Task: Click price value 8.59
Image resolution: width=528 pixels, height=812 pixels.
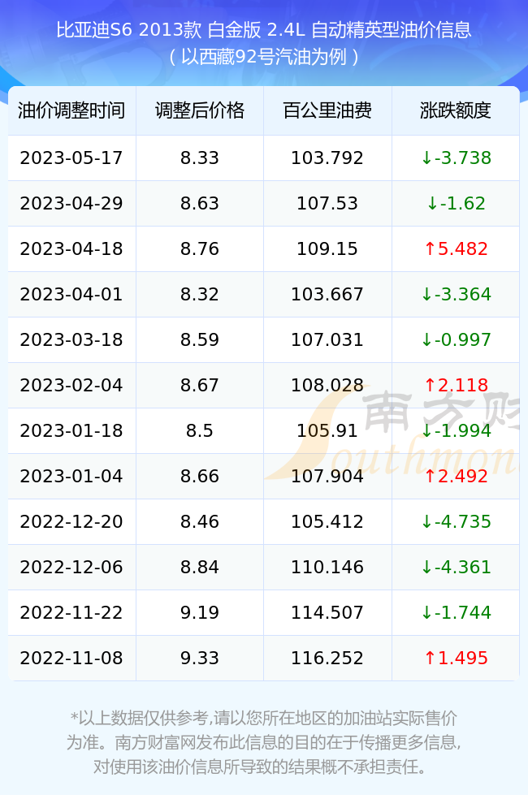Action: (200, 340)
